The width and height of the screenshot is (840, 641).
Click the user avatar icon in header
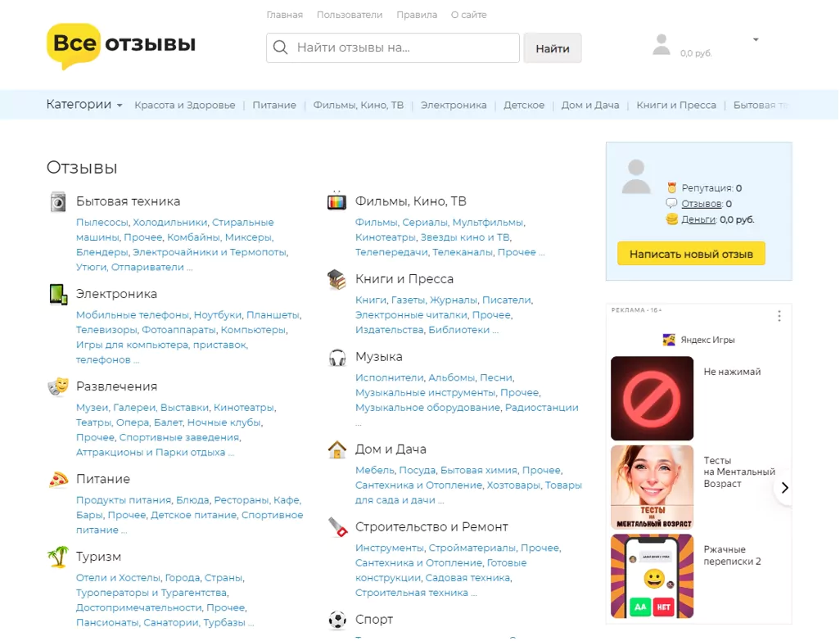[x=662, y=44]
